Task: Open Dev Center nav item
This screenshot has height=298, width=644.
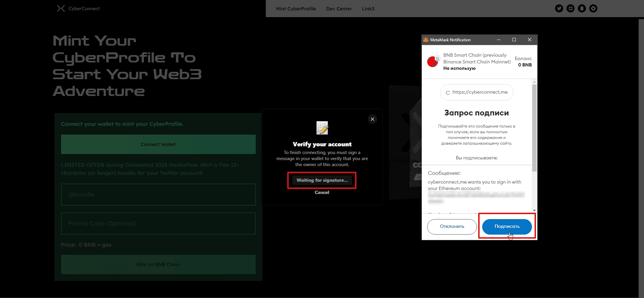Action: [339, 9]
